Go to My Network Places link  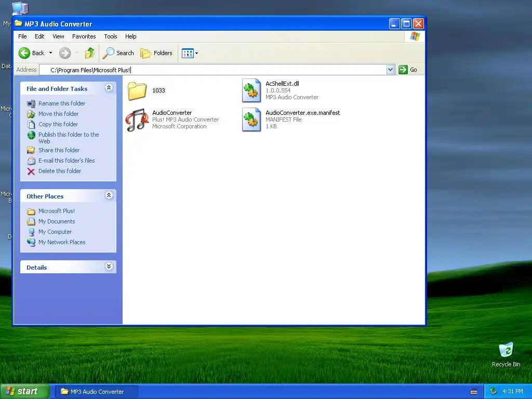point(62,242)
